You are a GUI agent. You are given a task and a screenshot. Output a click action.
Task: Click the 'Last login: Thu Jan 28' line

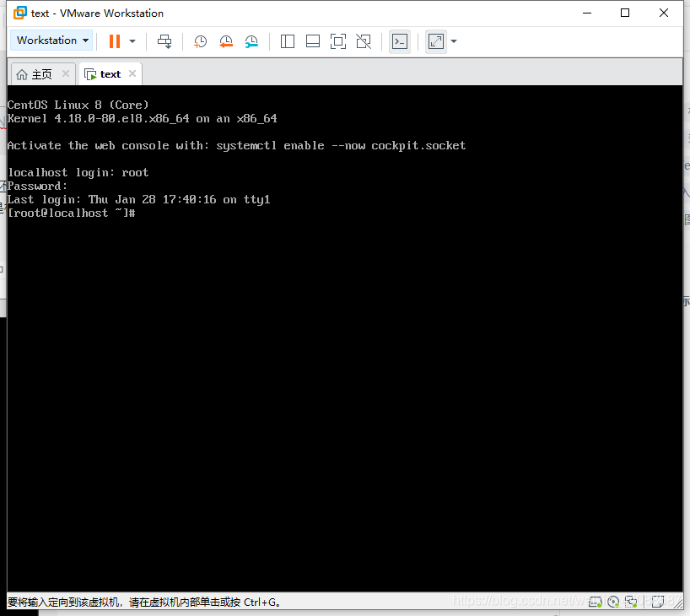[138, 200]
